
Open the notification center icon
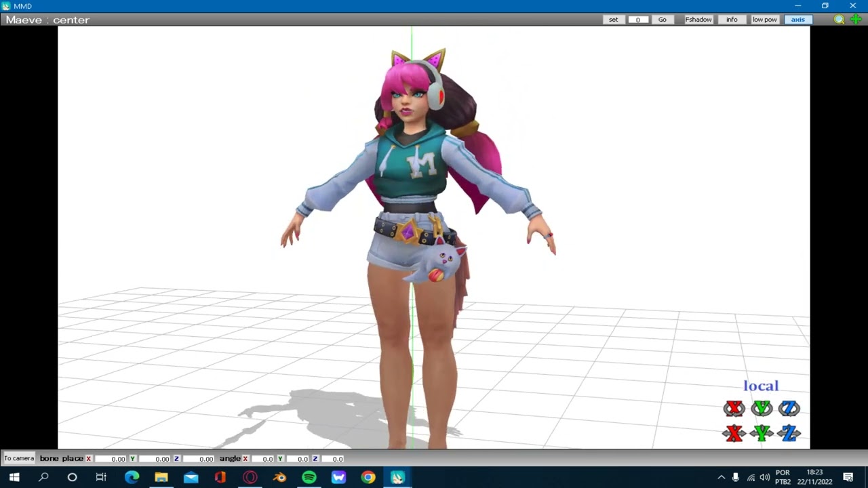pos(848,478)
